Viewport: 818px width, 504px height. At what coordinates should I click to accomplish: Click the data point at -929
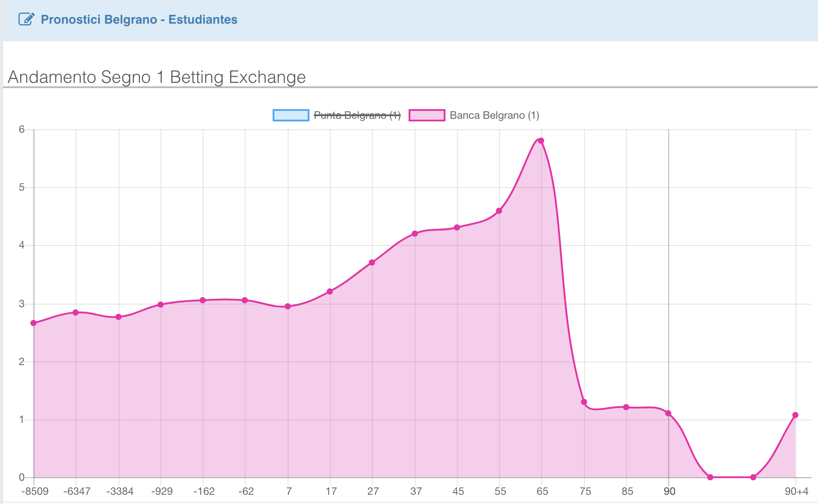(x=160, y=305)
